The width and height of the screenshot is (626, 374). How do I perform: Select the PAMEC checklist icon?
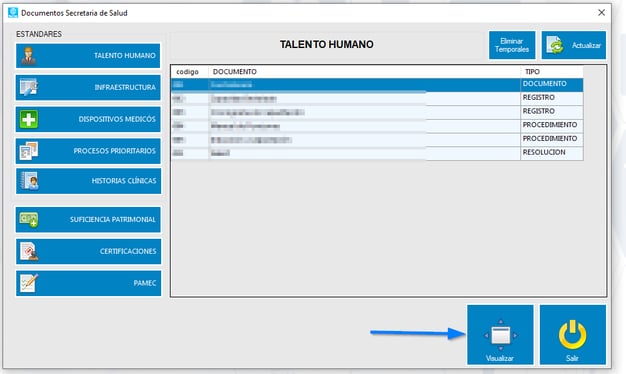29,283
